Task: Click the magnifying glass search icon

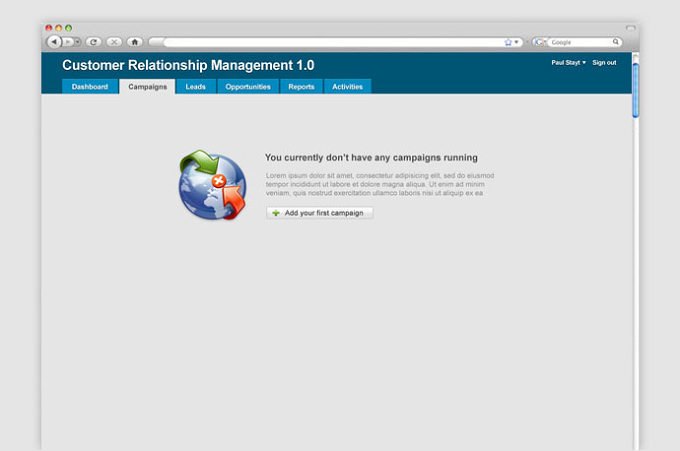Action: pos(615,42)
